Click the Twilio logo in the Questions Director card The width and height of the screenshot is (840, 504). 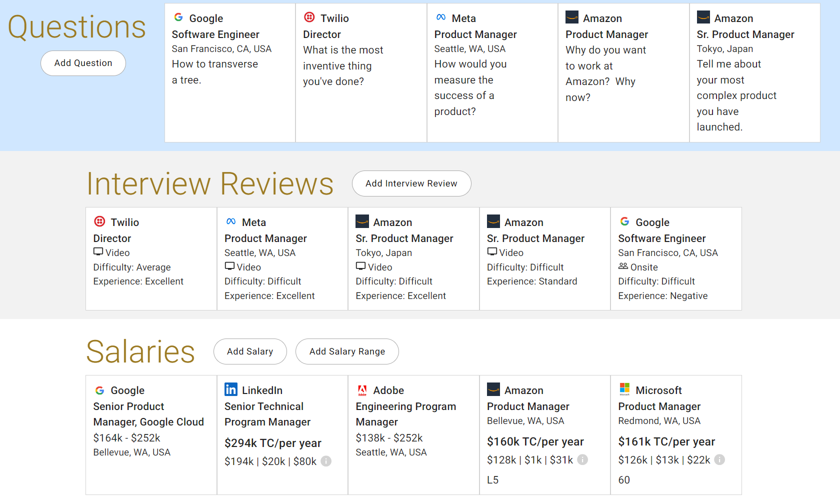click(309, 17)
